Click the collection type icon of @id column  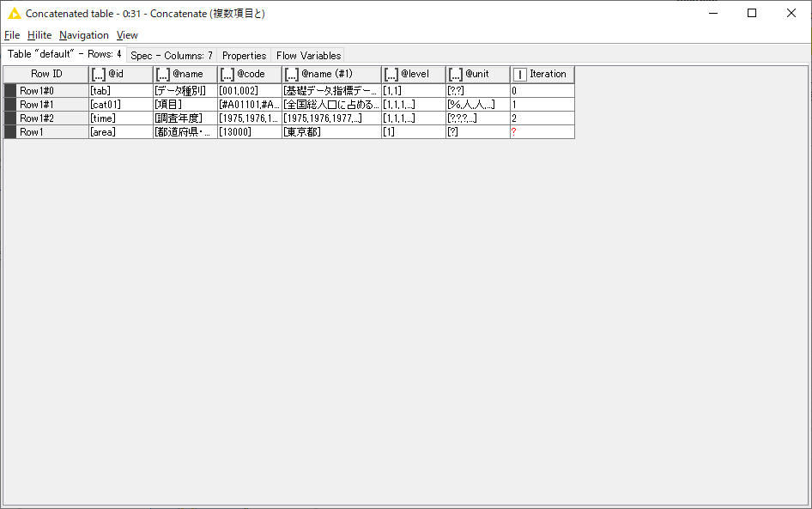pyautogui.click(x=99, y=75)
